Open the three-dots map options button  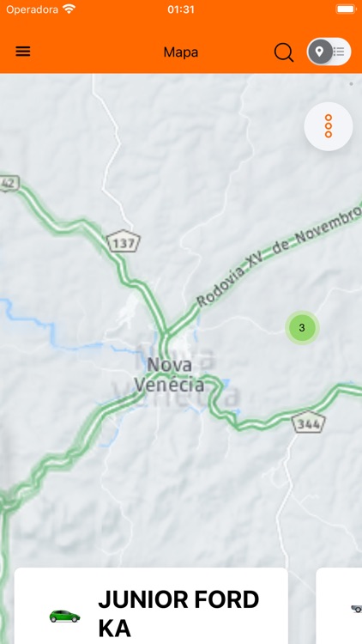point(329,126)
